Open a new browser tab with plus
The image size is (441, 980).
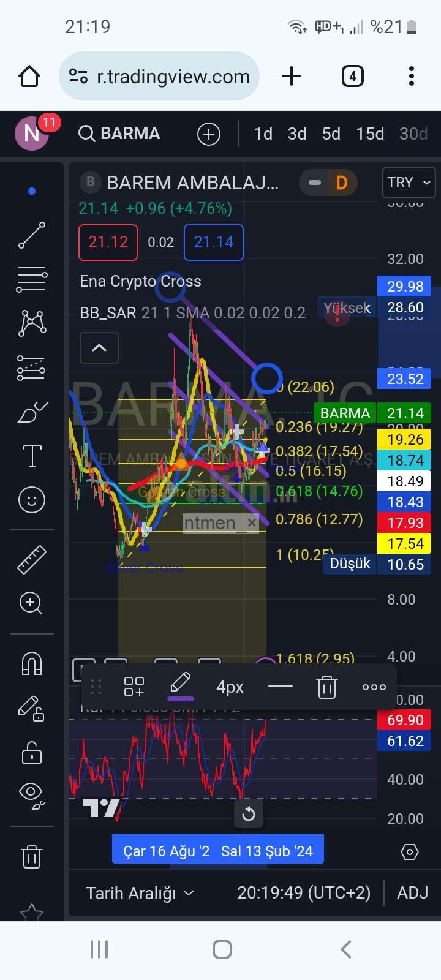[x=292, y=77]
